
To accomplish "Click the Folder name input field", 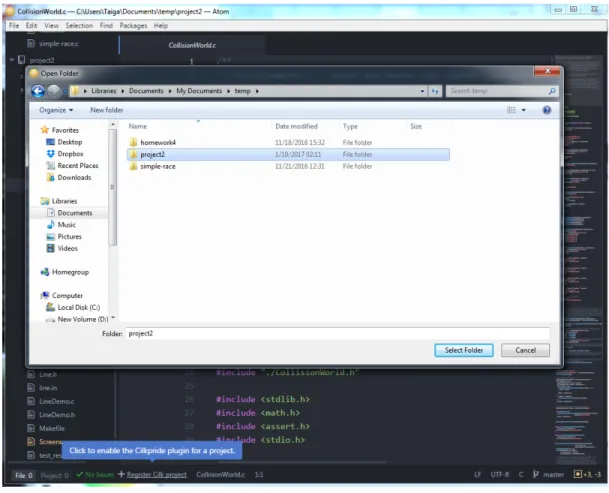I will 338,334.
